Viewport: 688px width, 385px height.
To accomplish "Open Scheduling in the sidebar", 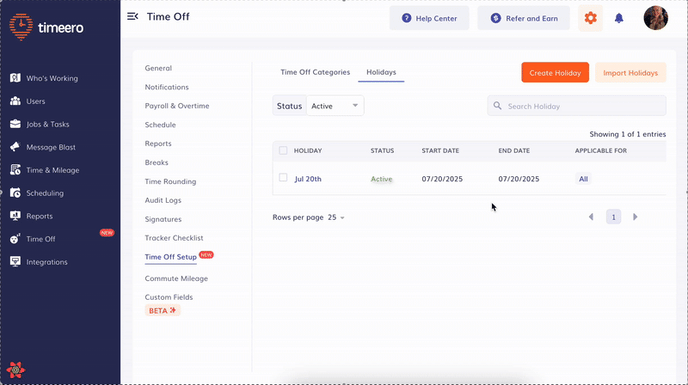I will (x=45, y=193).
